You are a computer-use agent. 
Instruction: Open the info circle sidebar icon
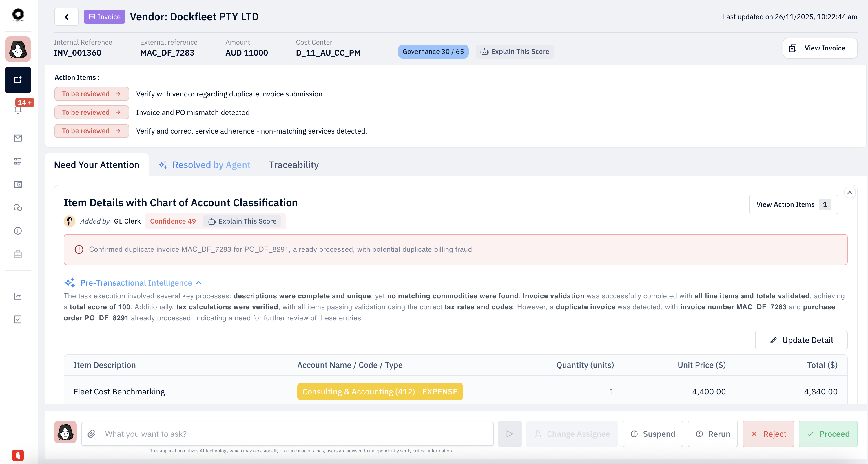pos(18,231)
